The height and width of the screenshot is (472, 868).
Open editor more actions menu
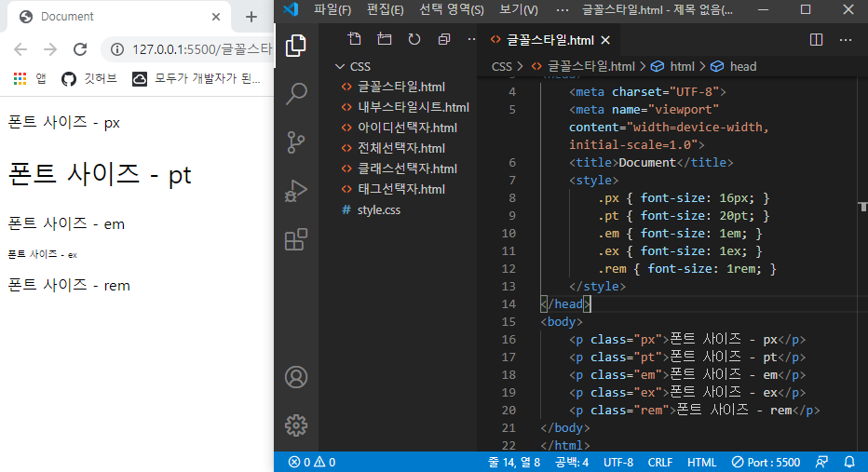[846, 40]
